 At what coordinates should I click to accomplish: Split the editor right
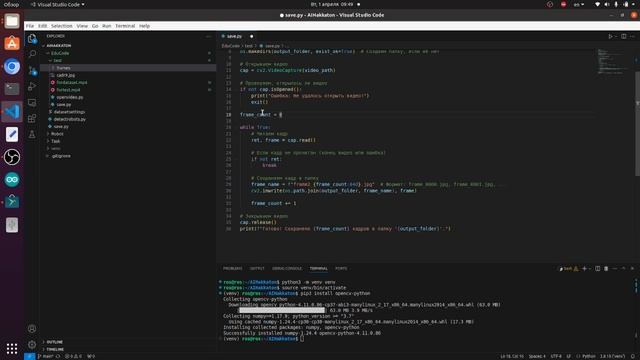pos(624,36)
